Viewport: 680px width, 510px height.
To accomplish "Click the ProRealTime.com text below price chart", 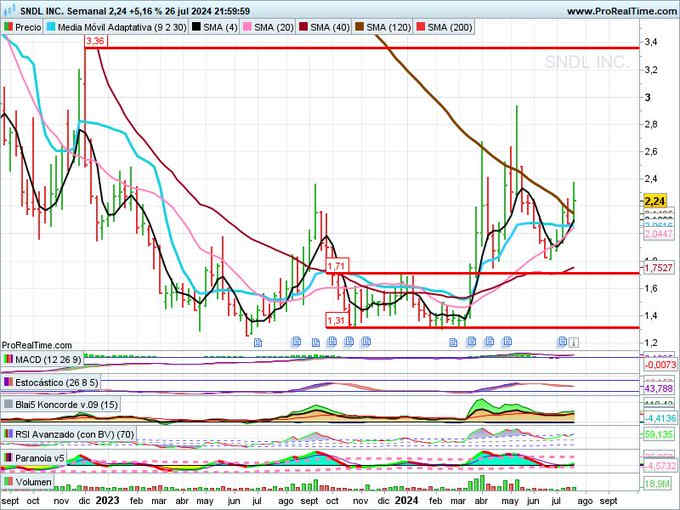I will 36,345.
